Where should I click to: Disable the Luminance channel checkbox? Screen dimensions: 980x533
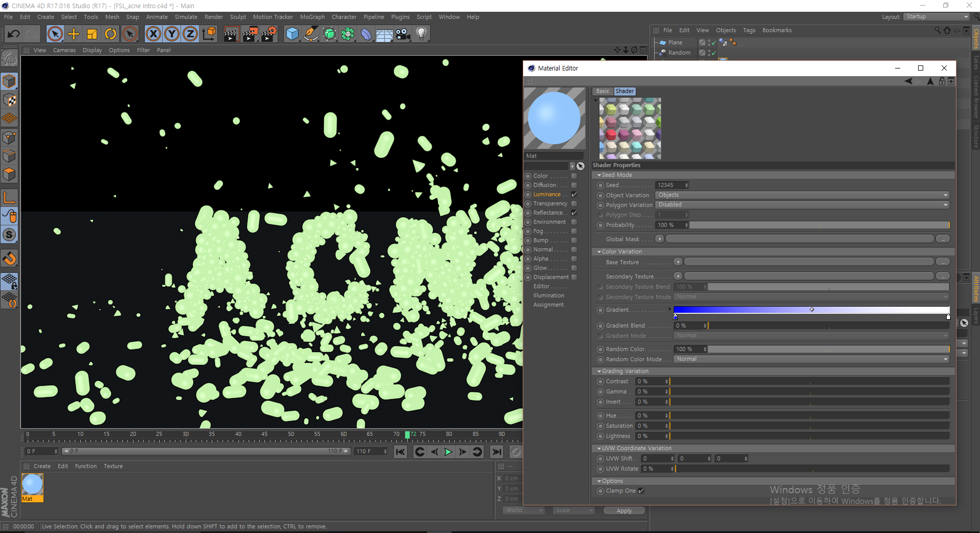[x=574, y=195]
